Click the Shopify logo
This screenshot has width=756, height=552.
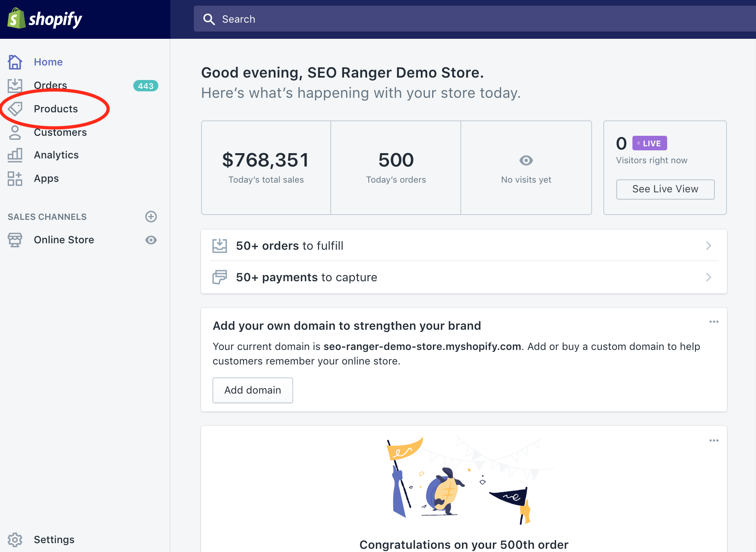pyautogui.click(x=45, y=19)
